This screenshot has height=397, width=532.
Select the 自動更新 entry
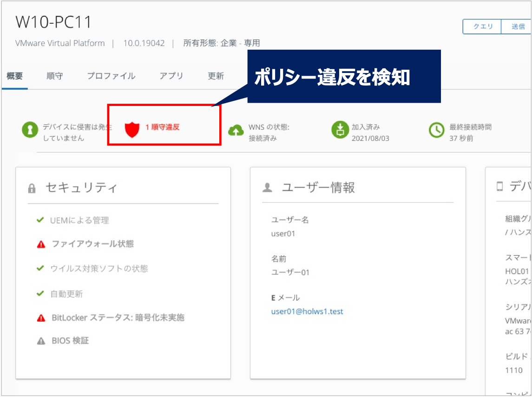[66, 294]
